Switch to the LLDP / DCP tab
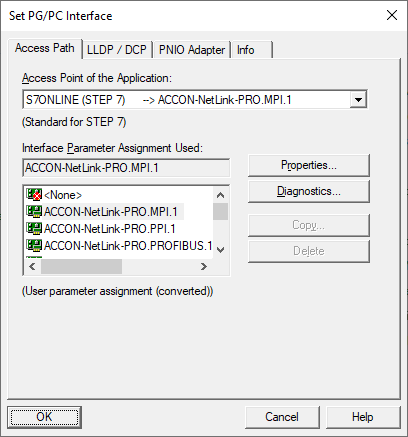This screenshot has width=408, height=437. (117, 50)
